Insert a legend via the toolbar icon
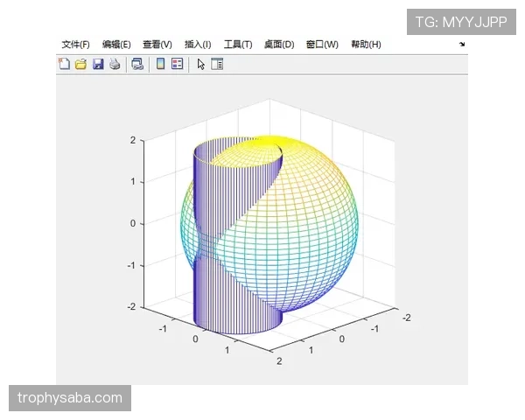Image resolution: width=525 pixels, height=420 pixels. pyautogui.click(x=177, y=64)
